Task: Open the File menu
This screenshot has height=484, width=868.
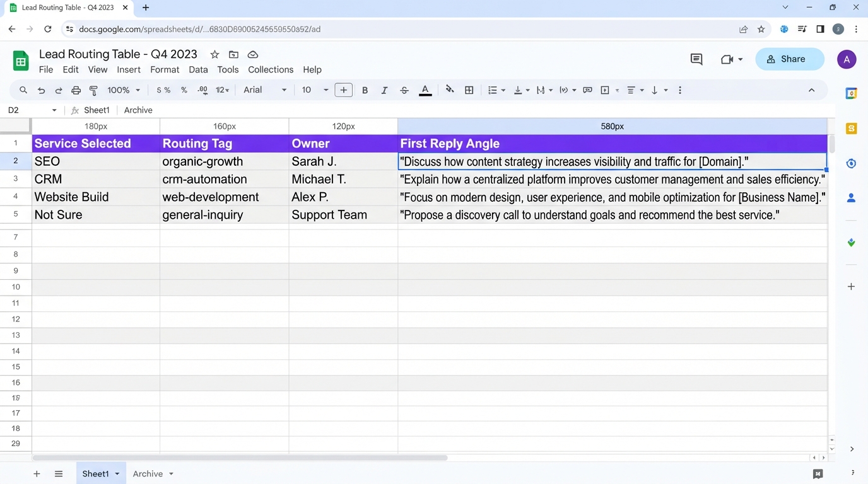Action: 46,69
